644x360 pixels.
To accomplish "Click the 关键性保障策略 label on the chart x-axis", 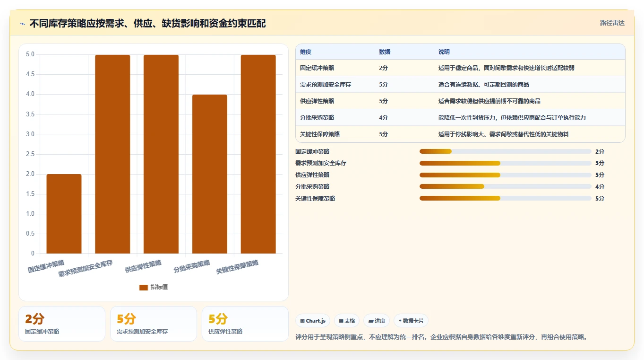I will (x=237, y=267).
